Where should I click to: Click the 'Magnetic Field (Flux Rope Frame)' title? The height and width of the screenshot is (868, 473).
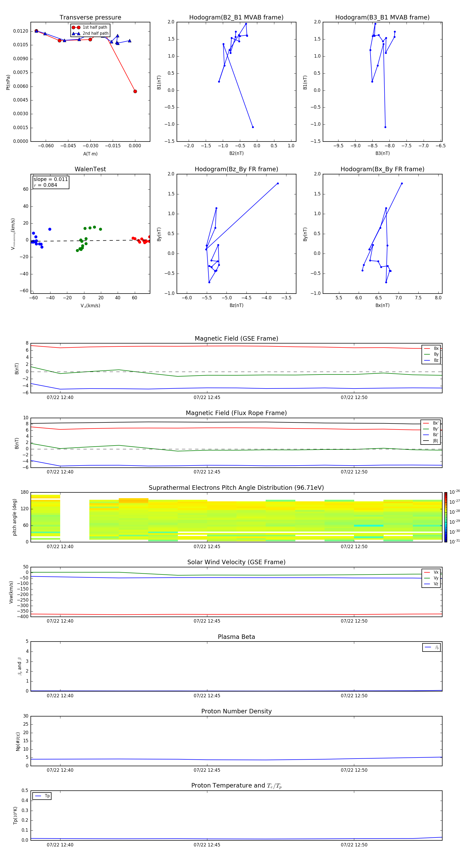point(236,413)
